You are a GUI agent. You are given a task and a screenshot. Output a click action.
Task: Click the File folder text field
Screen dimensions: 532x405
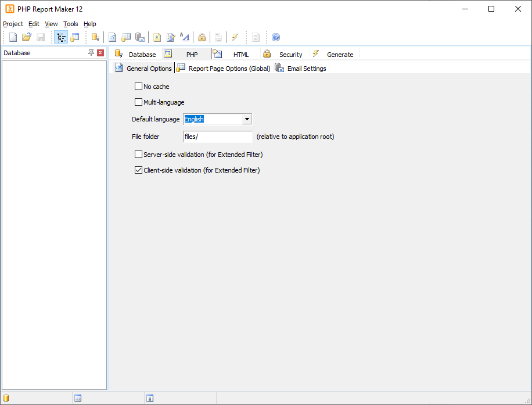[x=217, y=137]
